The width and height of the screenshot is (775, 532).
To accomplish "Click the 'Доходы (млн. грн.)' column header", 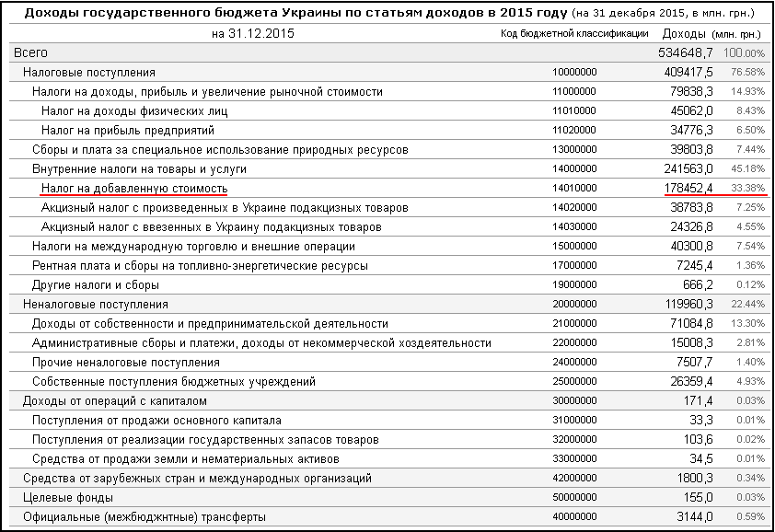I will (713, 34).
